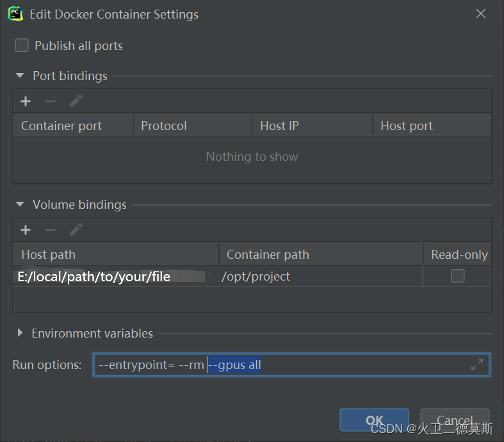Expand the Run options field editor

tap(477, 364)
